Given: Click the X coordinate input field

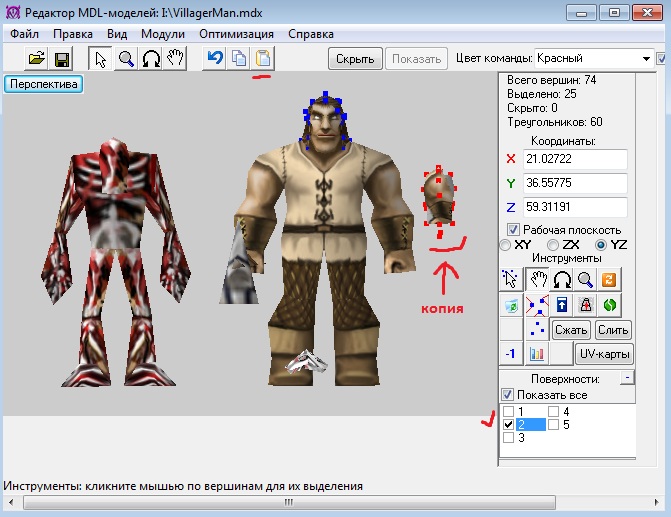Looking at the screenshot, I should pos(575,159).
